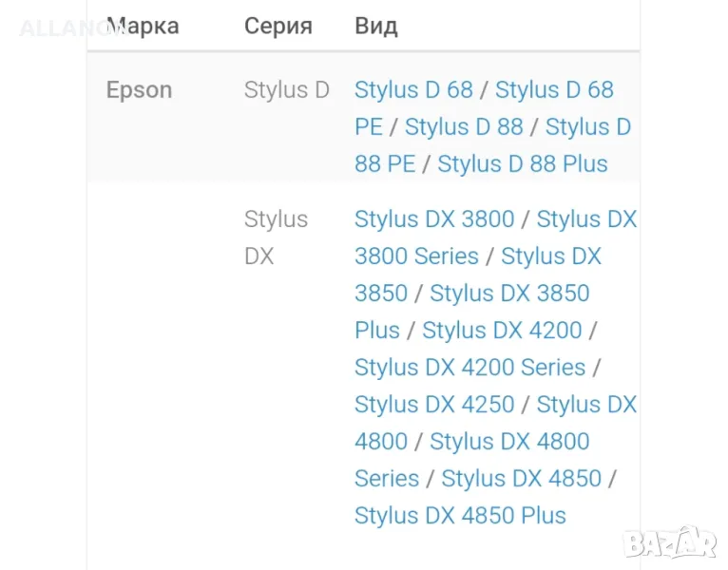Select the Stylus DX 3800 link
This screenshot has height=570, width=728.
(x=433, y=219)
